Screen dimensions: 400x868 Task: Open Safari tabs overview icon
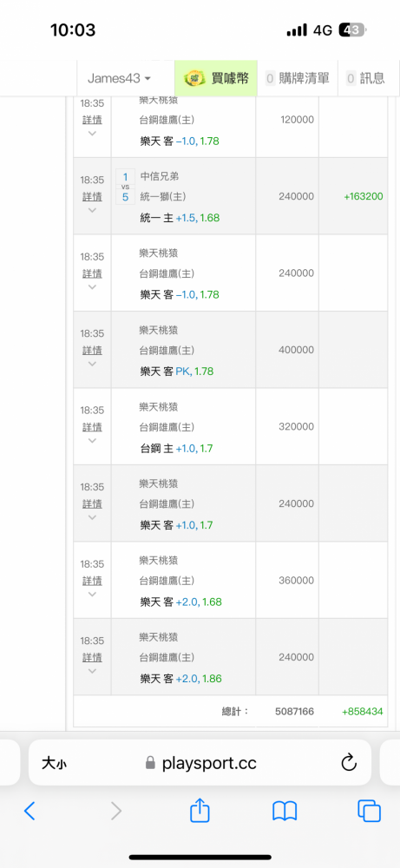pos(369,811)
